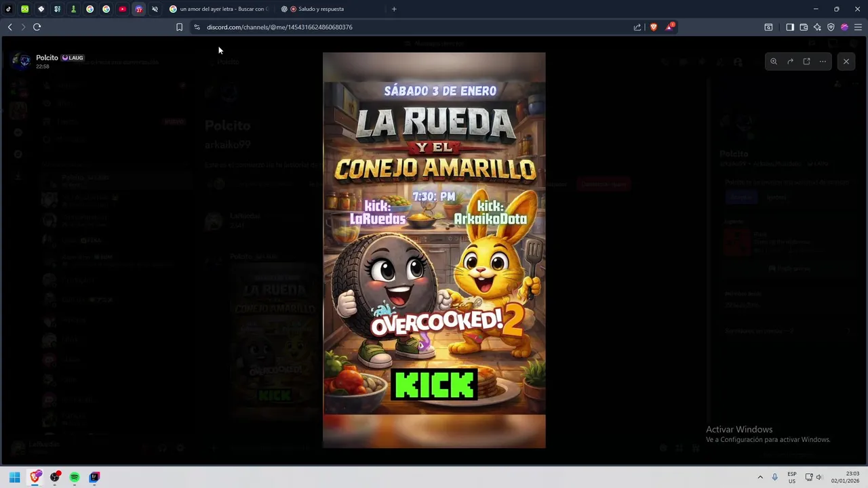Screen dimensions: 868x488
Task: Open Brave Leo AI assistant
Action: point(817,27)
